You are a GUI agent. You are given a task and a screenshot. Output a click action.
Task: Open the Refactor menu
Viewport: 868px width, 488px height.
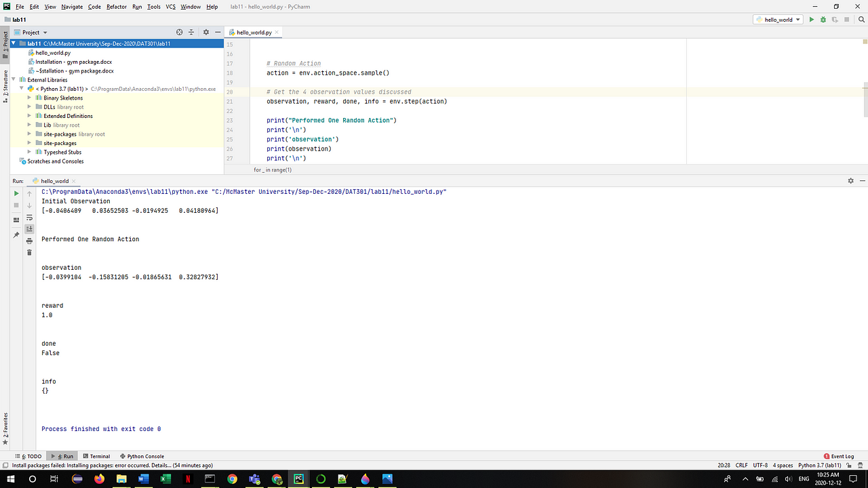click(x=117, y=6)
